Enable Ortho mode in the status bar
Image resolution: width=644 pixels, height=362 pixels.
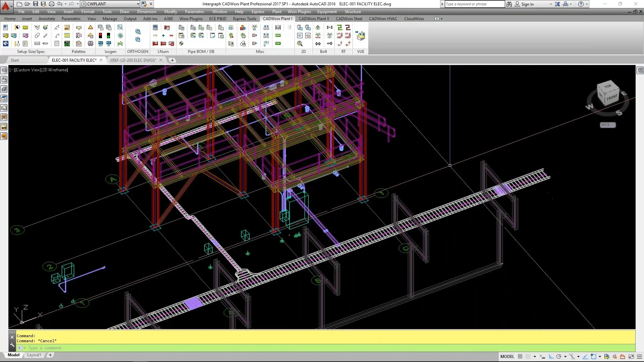[x=551, y=357]
